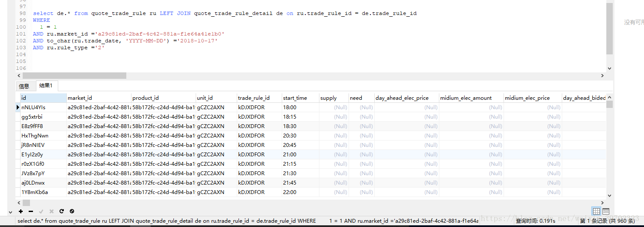This screenshot has height=227, width=644.
Task: Select the id column header
Action: pyautogui.click(x=43, y=98)
